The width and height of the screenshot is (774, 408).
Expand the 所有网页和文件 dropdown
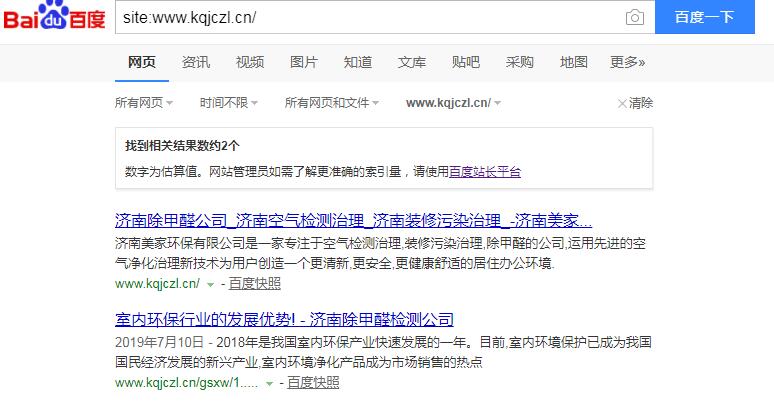(332, 103)
